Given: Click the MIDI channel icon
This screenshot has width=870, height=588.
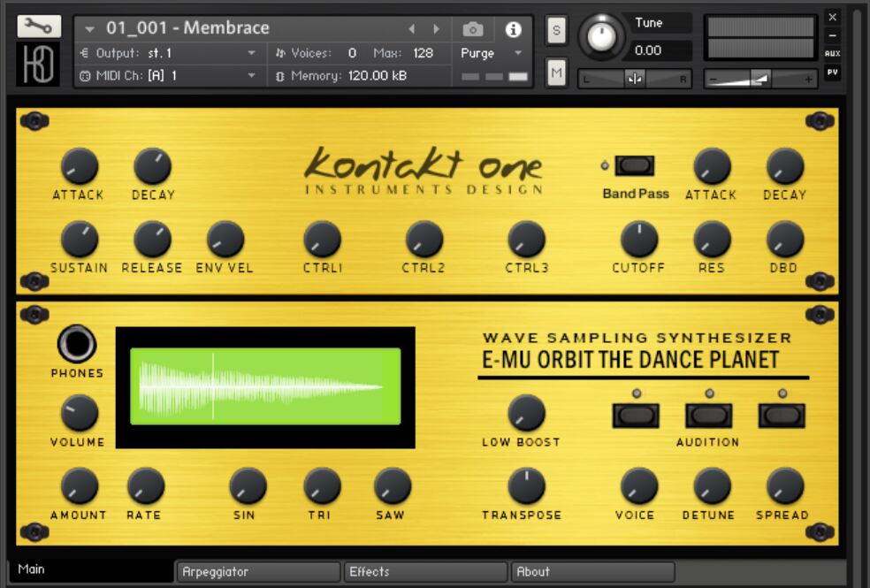Looking at the screenshot, I should [84, 76].
